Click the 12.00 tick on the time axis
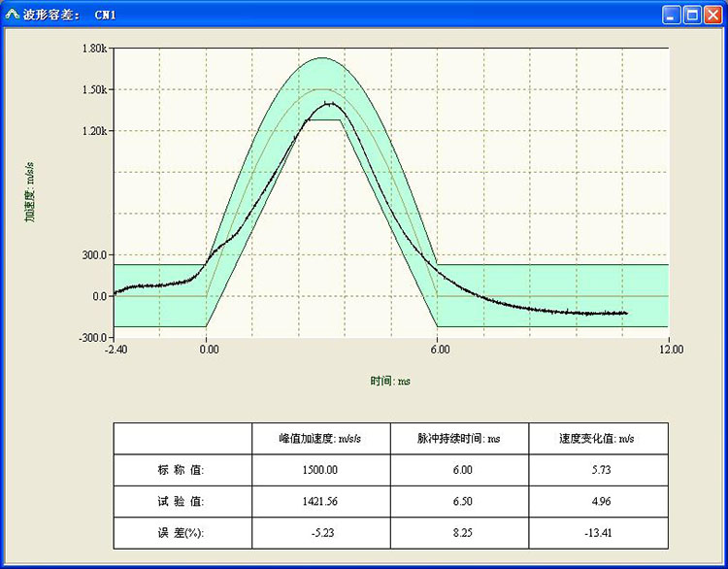728x569 pixels. click(670, 349)
